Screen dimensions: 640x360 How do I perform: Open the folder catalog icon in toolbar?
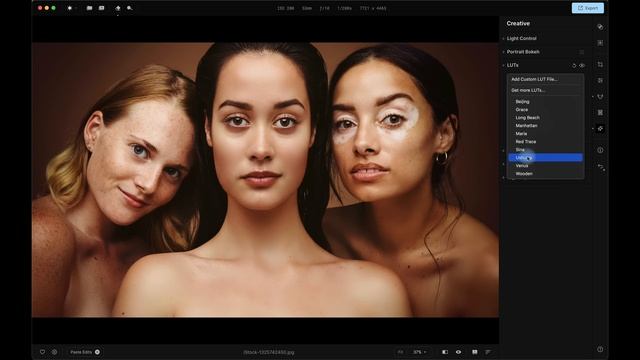click(x=89, y=8)
